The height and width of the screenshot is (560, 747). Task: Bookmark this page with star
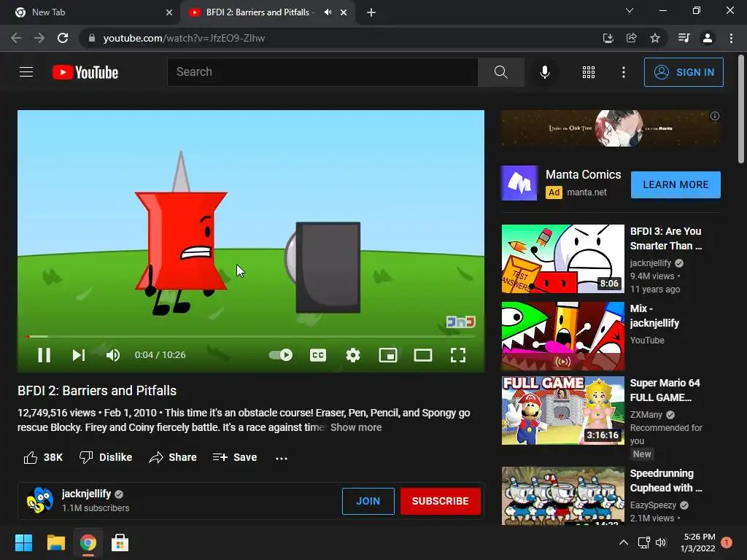655,38
